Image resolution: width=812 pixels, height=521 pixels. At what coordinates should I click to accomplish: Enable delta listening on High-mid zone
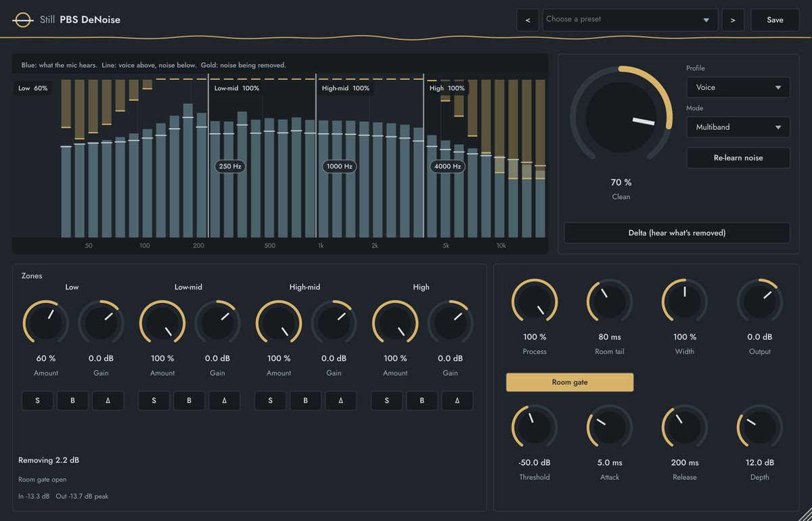tap(341, 401)
